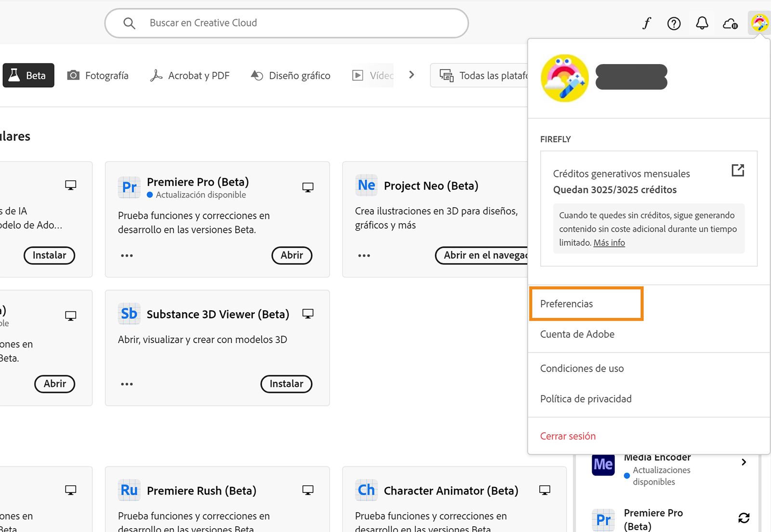Click inside Buscar en Creative Cloud field
The height and width of the screenshot is (532, 771).
pos(287,23)
